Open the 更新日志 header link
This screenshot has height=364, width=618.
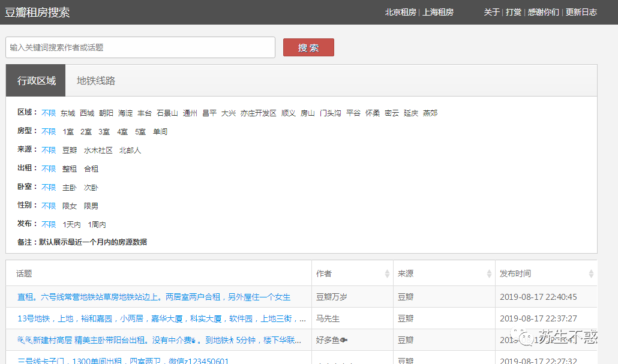tap(581, 12)
